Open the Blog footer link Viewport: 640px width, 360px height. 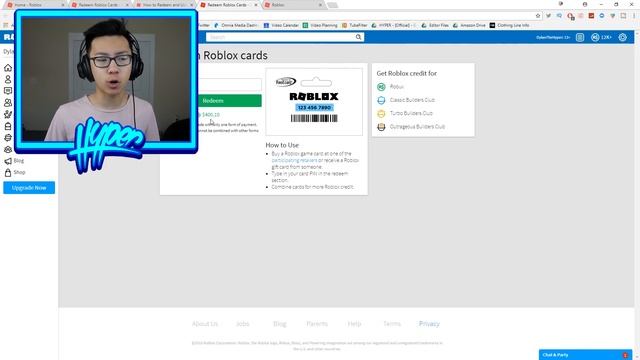280,324
